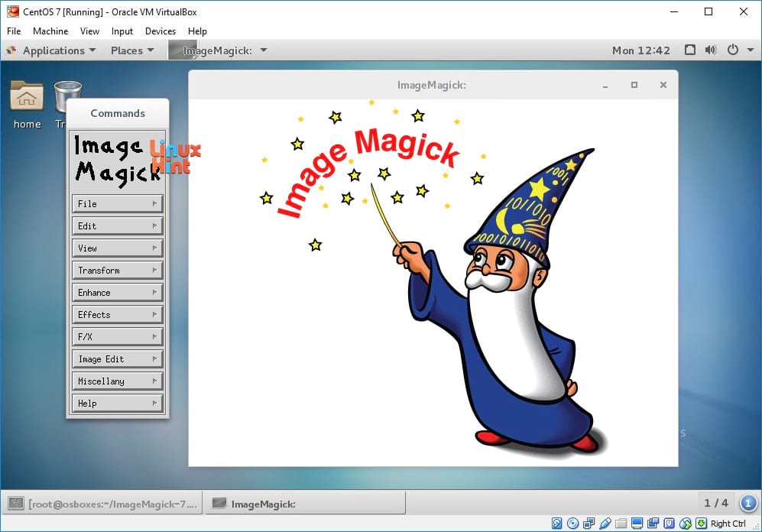Click the display monitor status icon
Viewport: 762px width, 532px height.
[637, 524]
